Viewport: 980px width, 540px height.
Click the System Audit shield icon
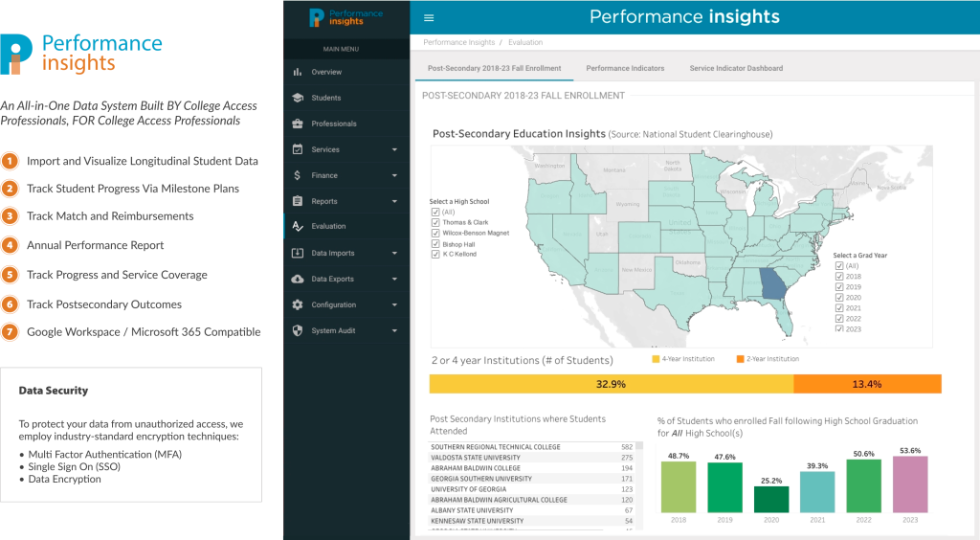pyautogui.click(x=298, y=330)
